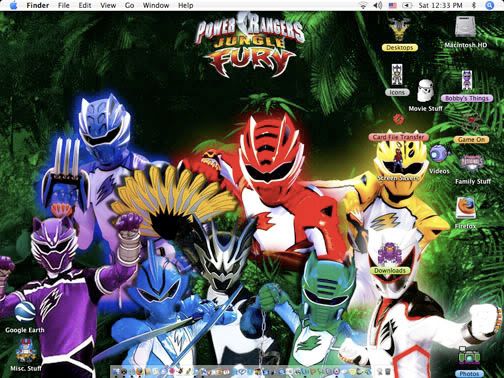504x378 pixels.
Task: Open the View menu
Action: coord(108,5)
